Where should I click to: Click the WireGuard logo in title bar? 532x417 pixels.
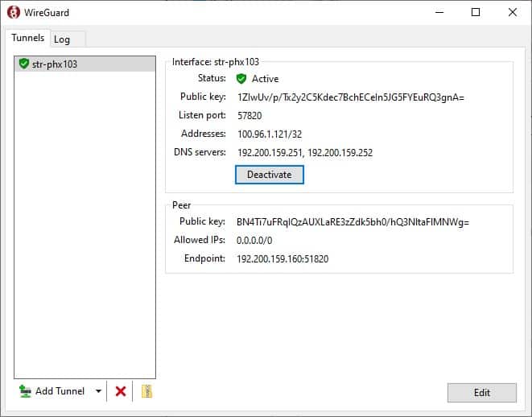(13, 12)
